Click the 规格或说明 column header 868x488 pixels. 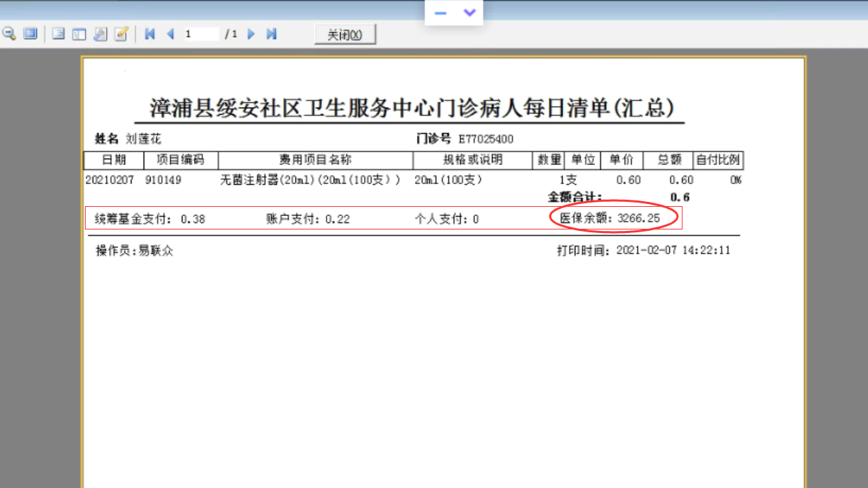pyautogui.click(x=472, y=160)
